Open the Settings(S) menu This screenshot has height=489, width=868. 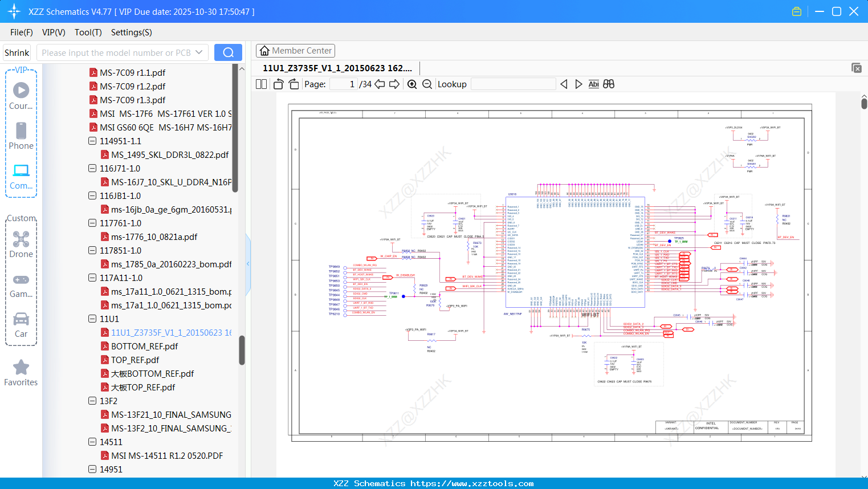click(131, 32)
